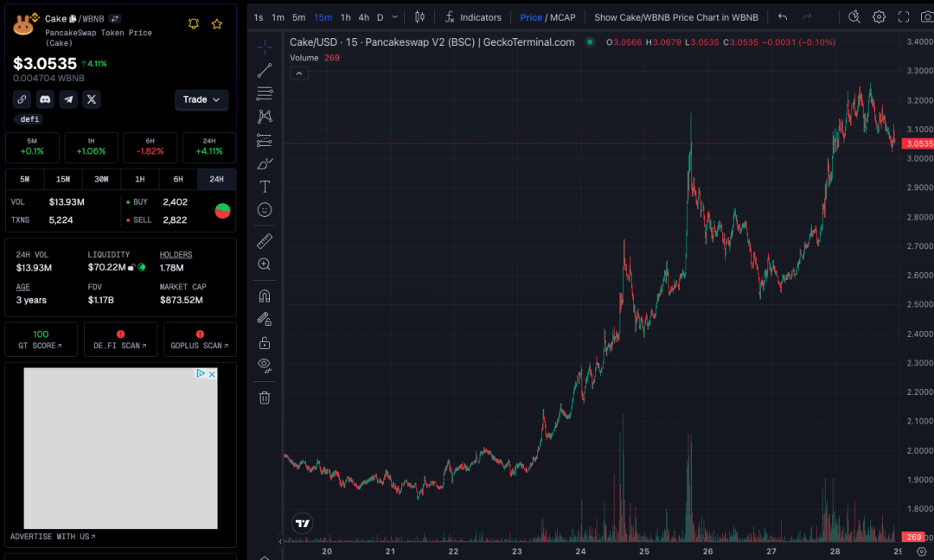Click Show Cake/WBNB Price Chart in WBNB
934x560 pixels.
[x=675, y=17]
